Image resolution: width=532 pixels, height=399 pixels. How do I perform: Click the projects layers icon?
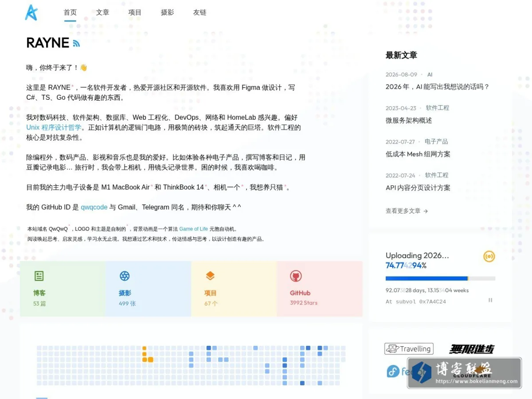(210, 276)
